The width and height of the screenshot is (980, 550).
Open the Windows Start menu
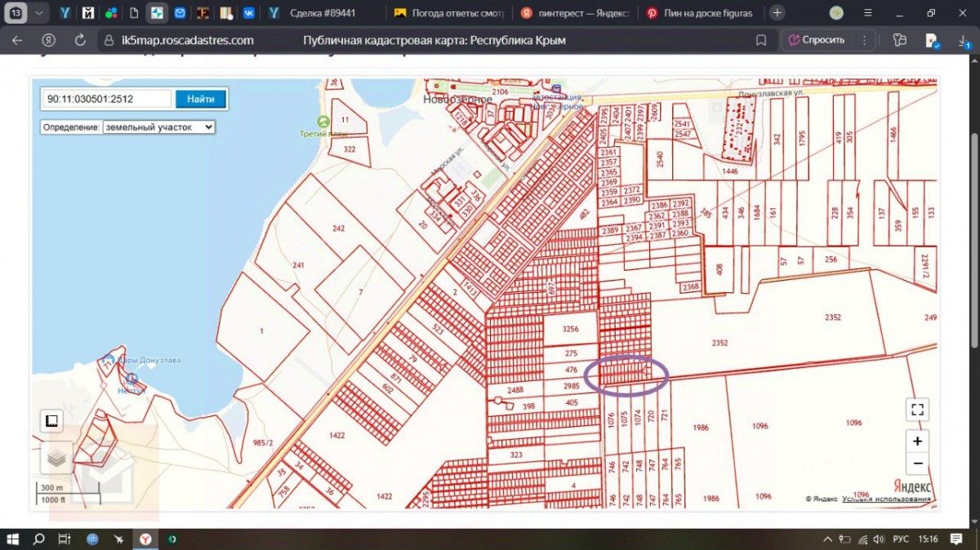point(13,539)
